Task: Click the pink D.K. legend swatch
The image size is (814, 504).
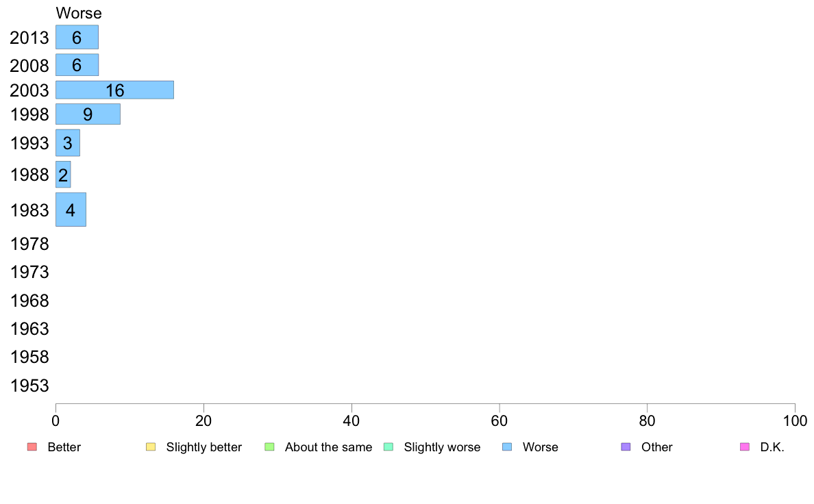Action: 745,447
